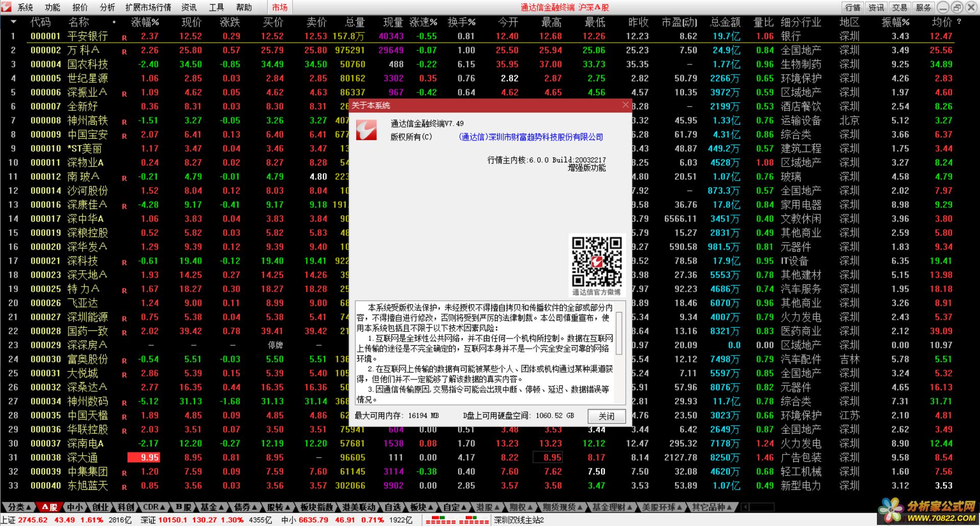
Task: Click the R marker beside 中国宝安
Action: tap(125, 136)
